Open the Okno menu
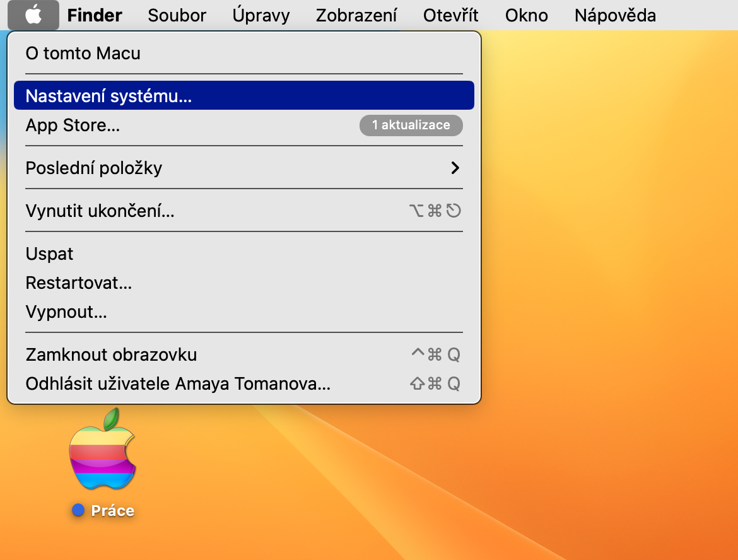738x560 pixels. [x=526, y=16]
